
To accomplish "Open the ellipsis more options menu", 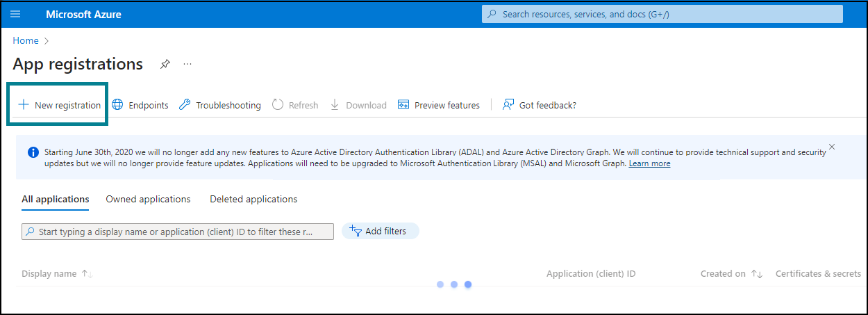I will [187, 64].
